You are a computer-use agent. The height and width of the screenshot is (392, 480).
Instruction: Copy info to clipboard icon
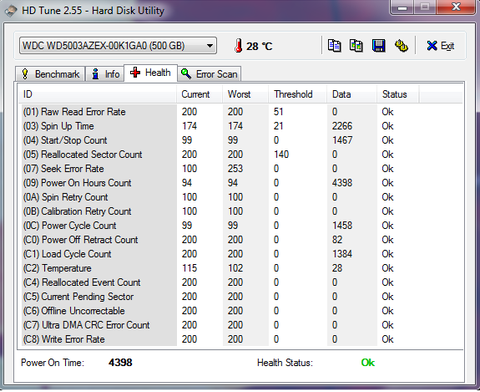(334, 46)
